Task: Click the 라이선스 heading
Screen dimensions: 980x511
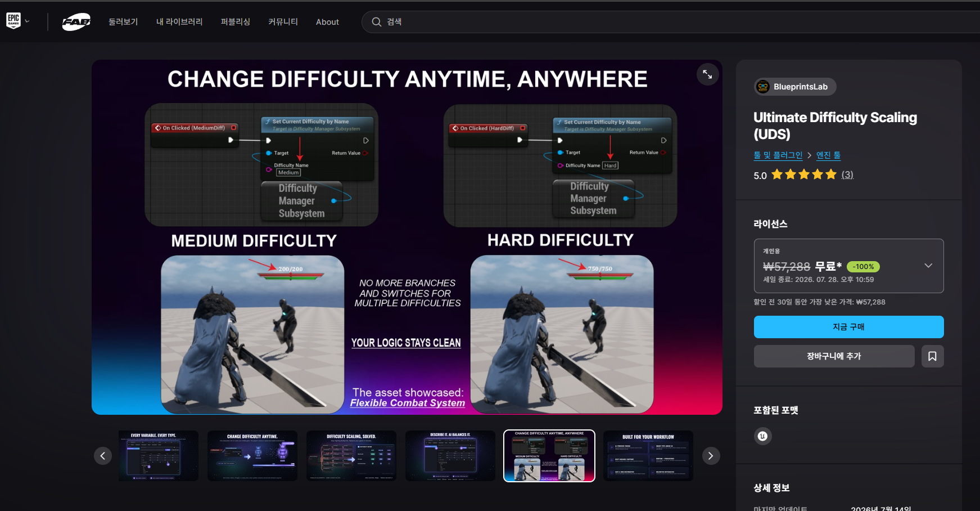Action: coord(771,224)
